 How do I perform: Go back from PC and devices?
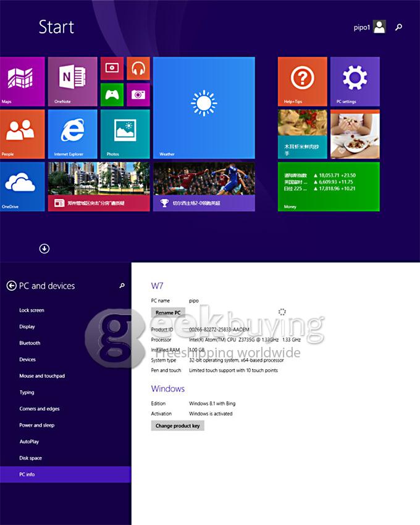[11, 286]
